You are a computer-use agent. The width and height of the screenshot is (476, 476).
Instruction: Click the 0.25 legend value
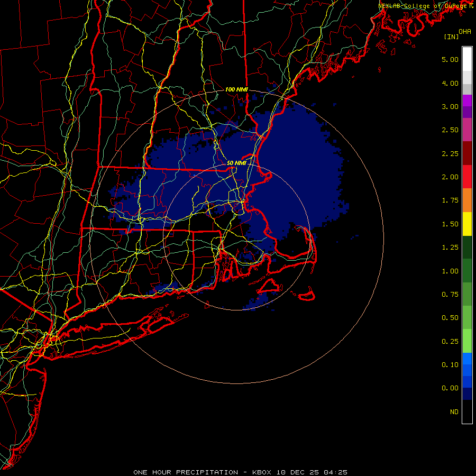point(450,342)
